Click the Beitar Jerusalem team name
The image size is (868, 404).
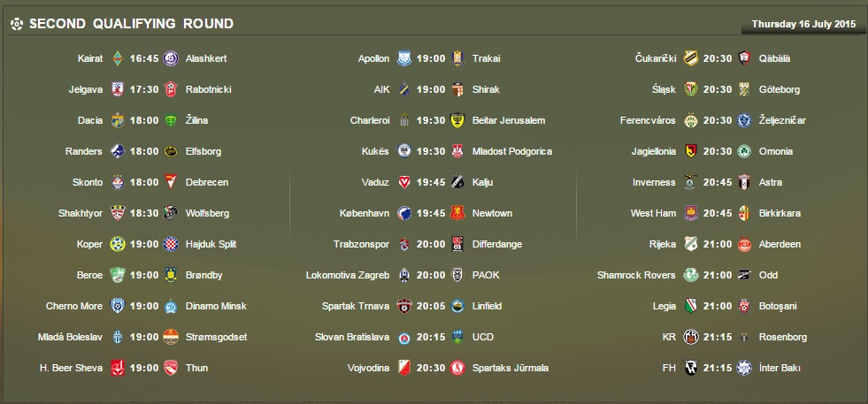coord(509,120)
